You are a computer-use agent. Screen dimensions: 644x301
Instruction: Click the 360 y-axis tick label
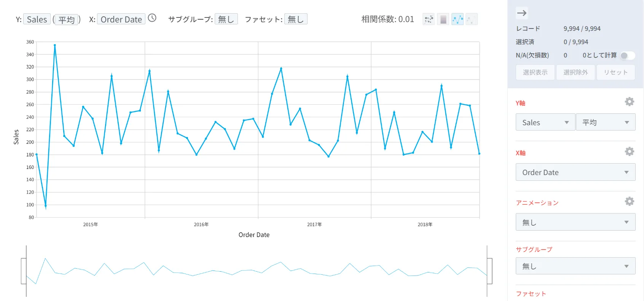30,42
